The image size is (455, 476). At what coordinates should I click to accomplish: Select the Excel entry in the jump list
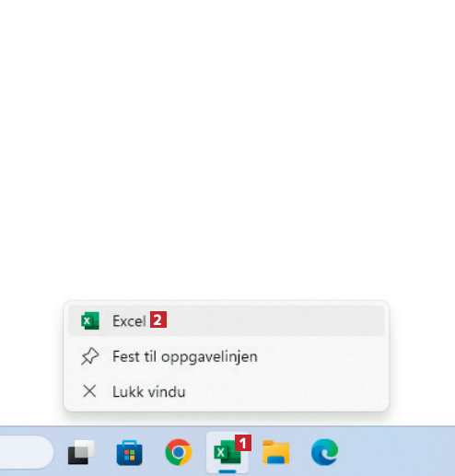click(x=227, y=320)
